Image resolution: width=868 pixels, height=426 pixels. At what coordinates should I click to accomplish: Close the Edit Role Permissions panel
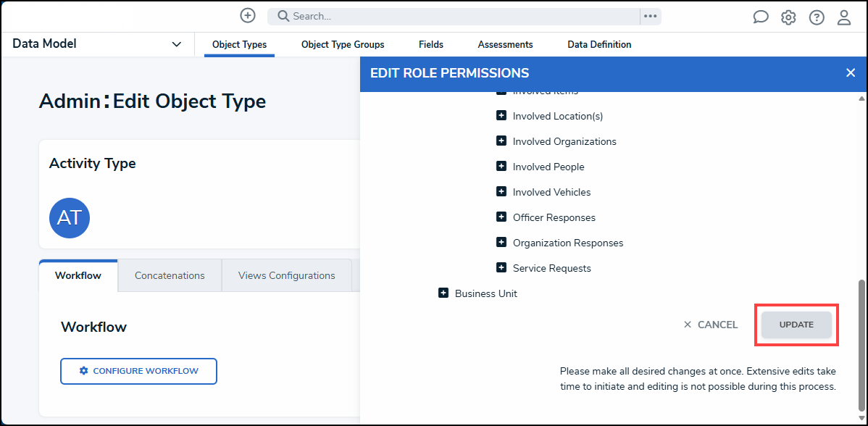click(x=851, y=73)
